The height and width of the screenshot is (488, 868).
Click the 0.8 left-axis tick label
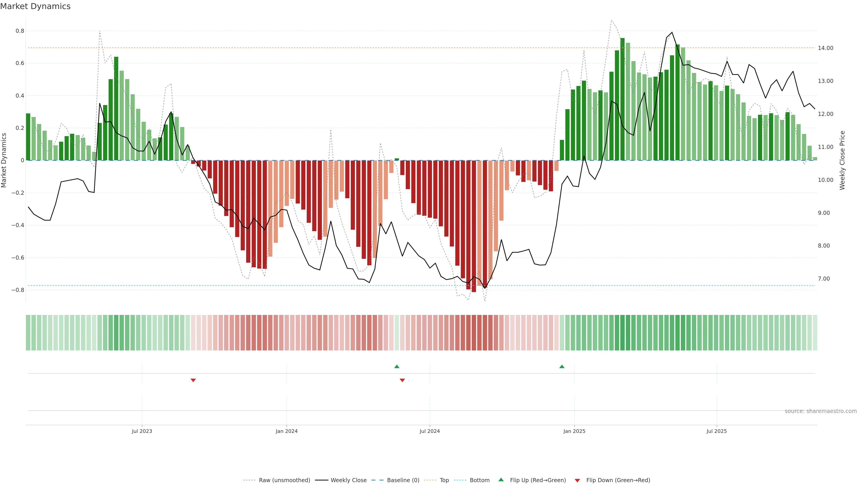tap(20, 31)
